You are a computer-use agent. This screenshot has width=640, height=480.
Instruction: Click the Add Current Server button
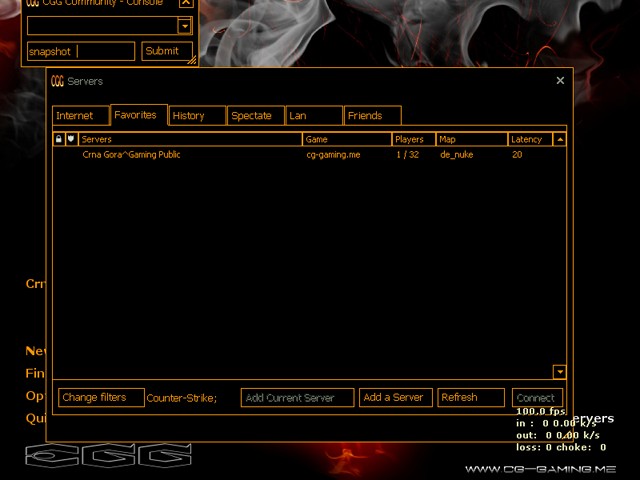(298, 398)
